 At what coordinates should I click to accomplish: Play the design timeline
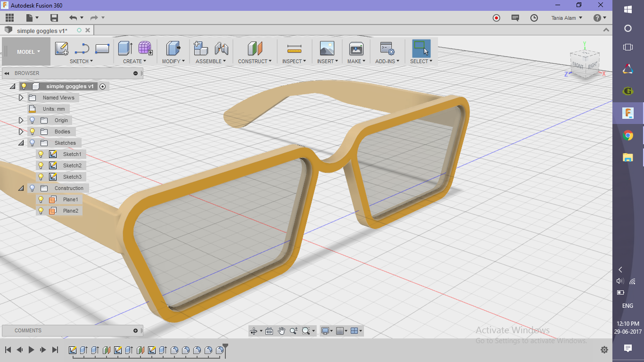click(31, 350)
